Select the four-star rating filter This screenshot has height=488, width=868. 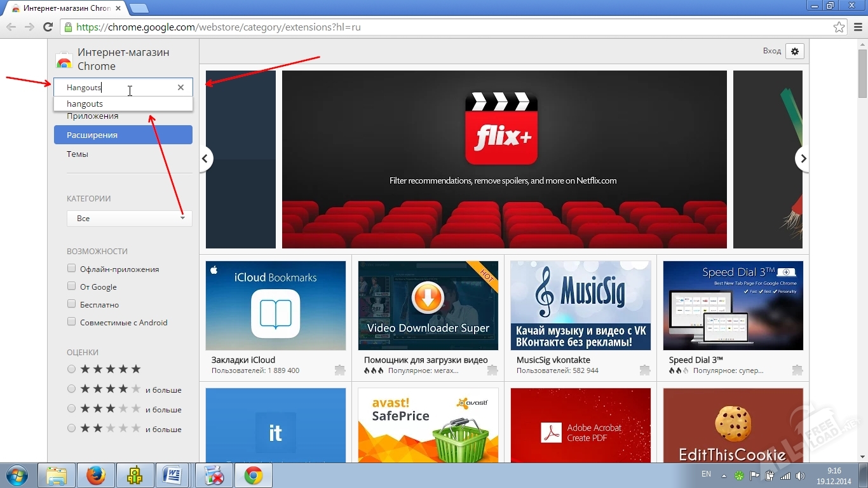pos(71,389)
